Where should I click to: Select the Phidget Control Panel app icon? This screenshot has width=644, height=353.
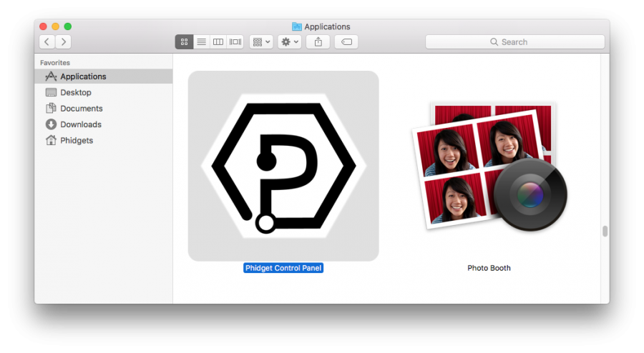[x=283, y=166]
